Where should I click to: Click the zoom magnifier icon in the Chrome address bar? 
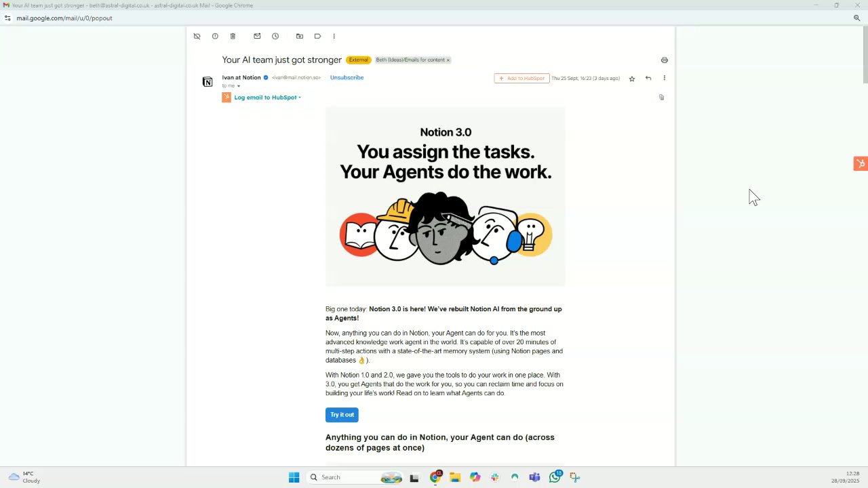tap(856, 18)
